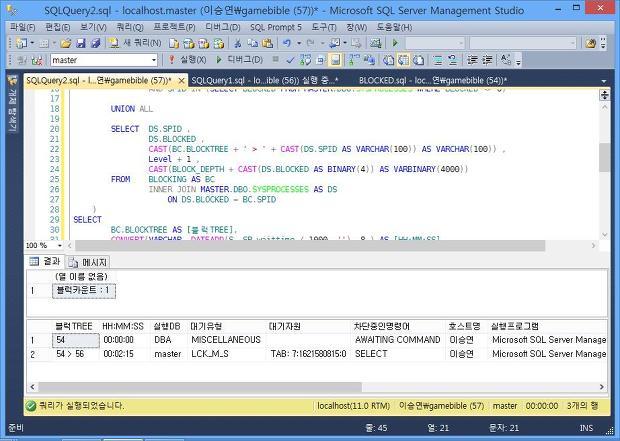The height and width of the screenshot is (441, 620).
Task: Start debugging with 디버그(D) button
Action: click(x=239, y=60)
